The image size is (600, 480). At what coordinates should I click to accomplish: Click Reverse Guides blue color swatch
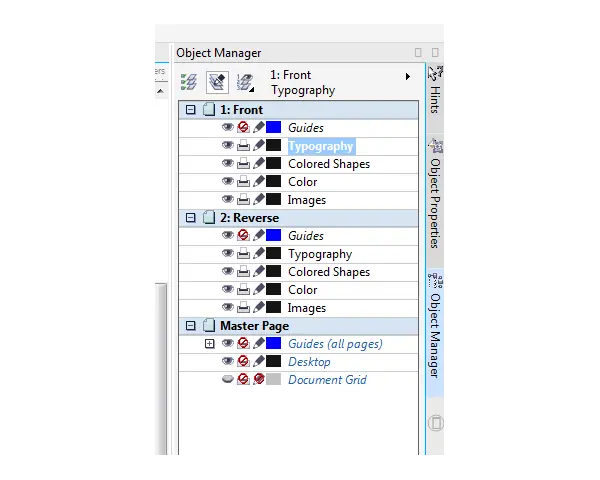tap(274, 235)
